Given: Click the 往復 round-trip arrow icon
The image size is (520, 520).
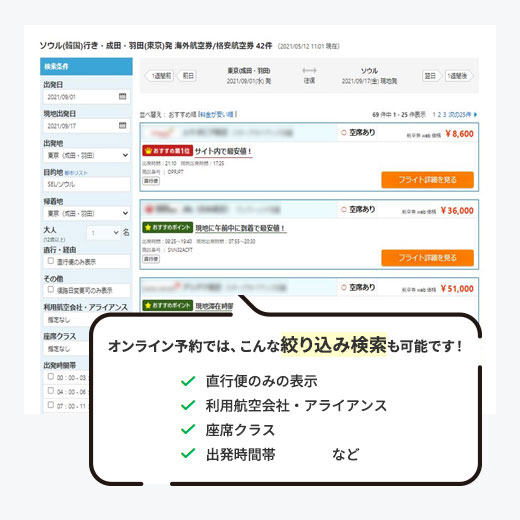Looking at the screenshot, I should click(x=309, y=70).
